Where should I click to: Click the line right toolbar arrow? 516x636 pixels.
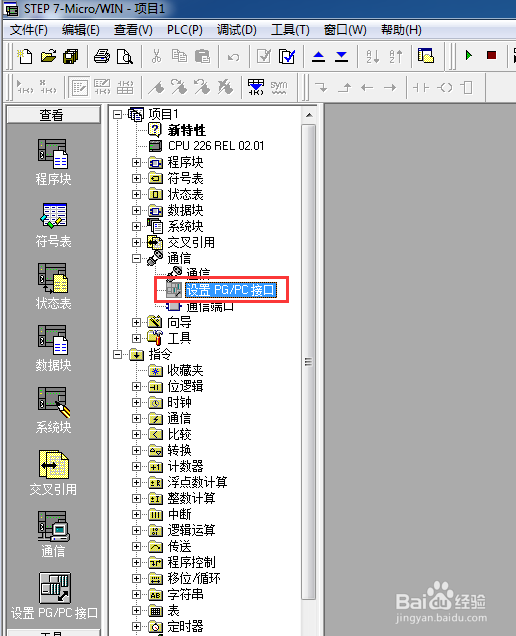(x=390, y=87)
